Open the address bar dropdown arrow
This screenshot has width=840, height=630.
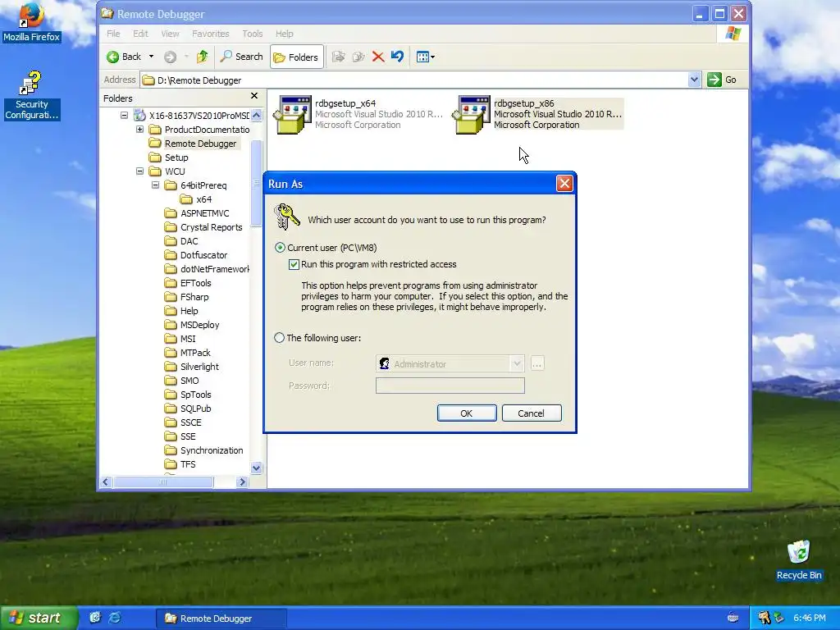click(x=694, y=80)
